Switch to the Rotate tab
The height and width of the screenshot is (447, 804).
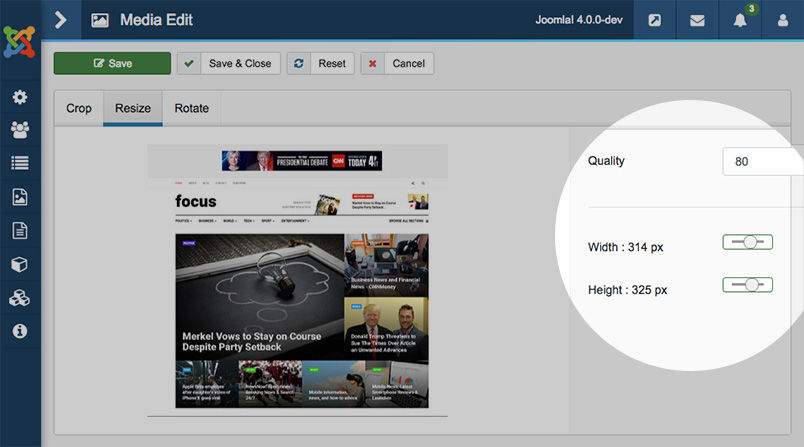192,108
